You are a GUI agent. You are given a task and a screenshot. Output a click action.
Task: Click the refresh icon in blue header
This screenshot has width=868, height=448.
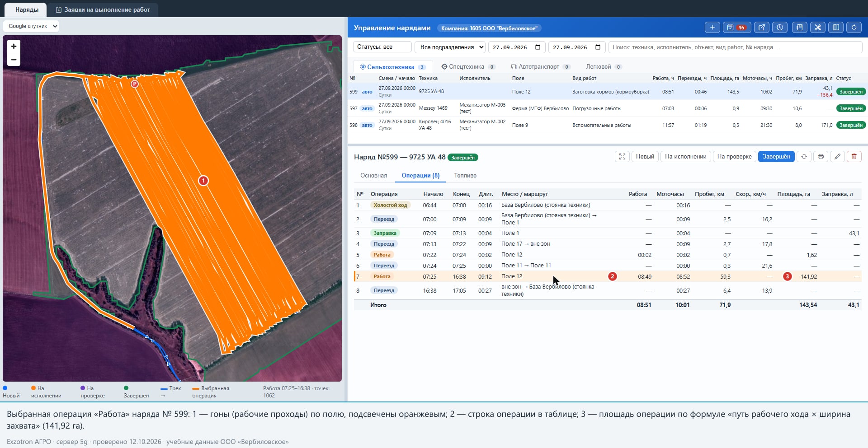[854, 28]
